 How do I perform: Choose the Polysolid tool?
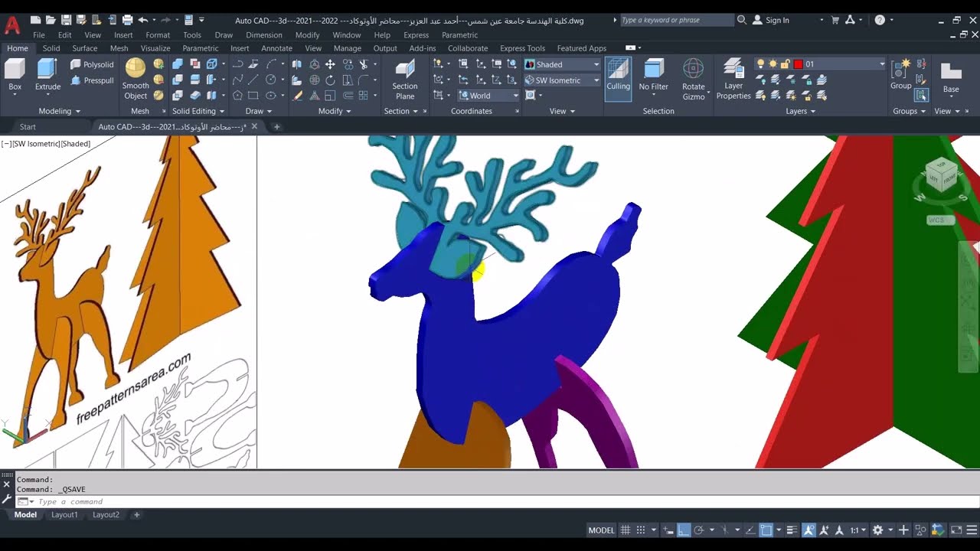(92, 65)
